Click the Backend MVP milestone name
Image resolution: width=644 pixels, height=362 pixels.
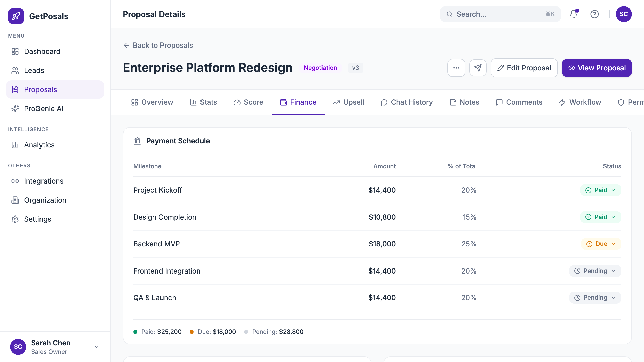click(156, 244)
